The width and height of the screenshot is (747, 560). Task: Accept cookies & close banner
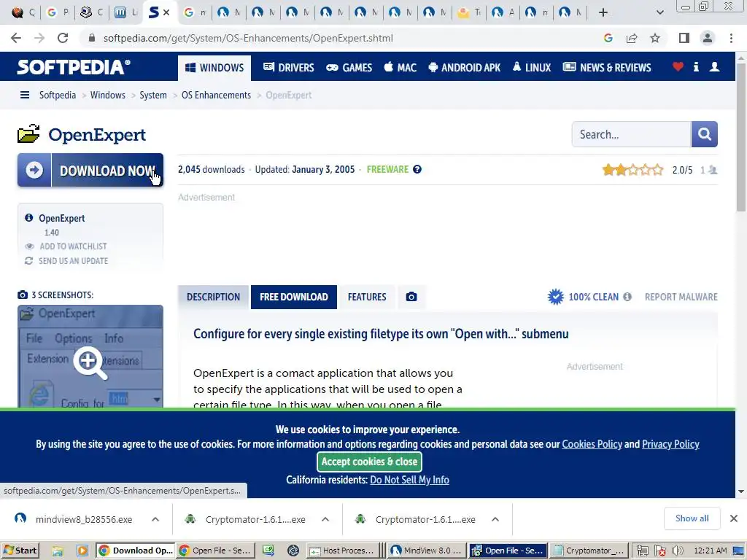(369, 462)
